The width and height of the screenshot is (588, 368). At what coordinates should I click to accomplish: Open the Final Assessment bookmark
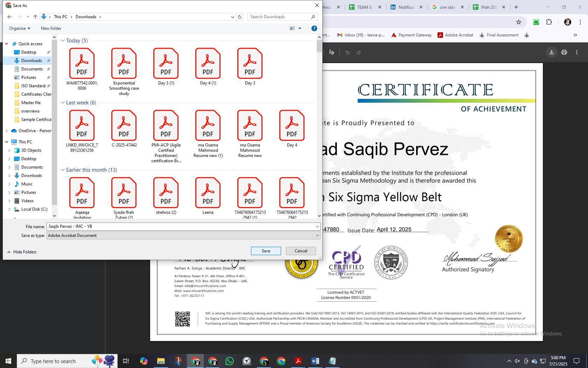pyautogui.click(x=499, y=35)
